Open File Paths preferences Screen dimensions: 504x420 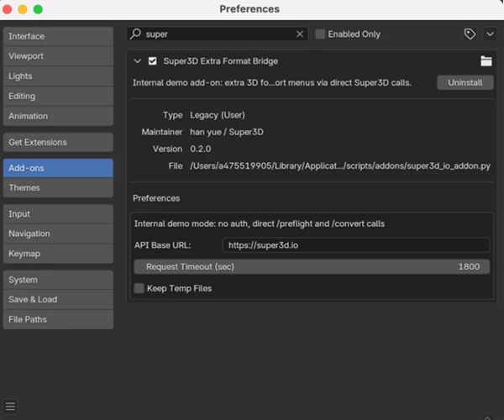pyautogui.click(x=58, y=319)
